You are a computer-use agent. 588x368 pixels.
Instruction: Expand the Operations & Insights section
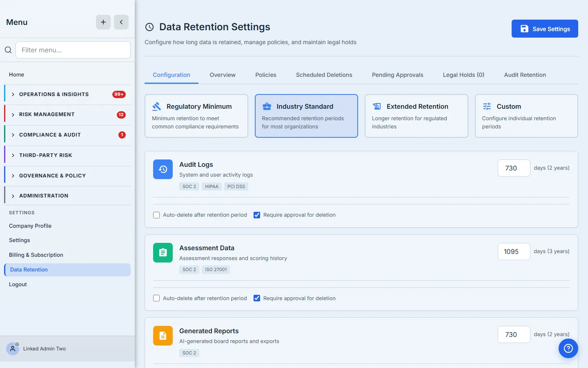[x=67, y=94]
